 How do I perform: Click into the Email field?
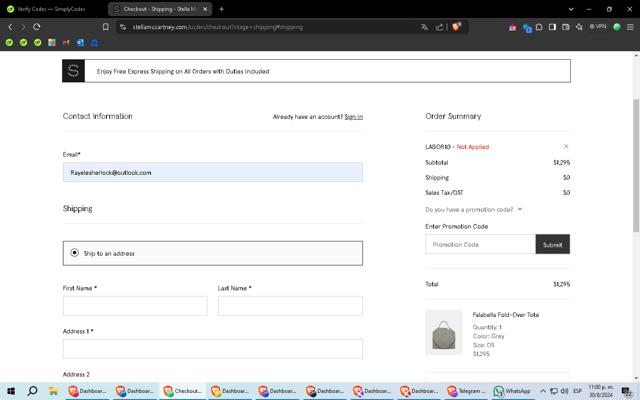click(213, 172)
